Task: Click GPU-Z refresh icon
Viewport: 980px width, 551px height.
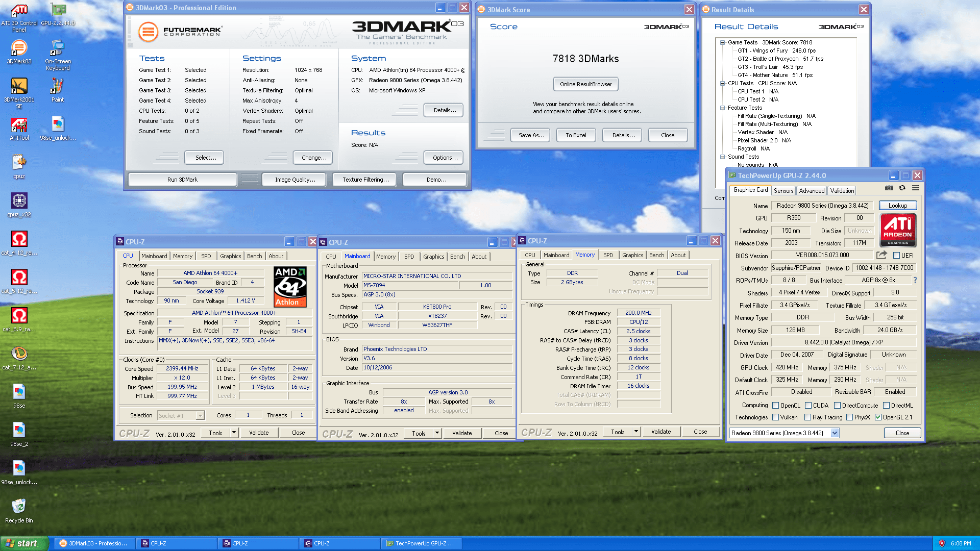Action: 902,188
